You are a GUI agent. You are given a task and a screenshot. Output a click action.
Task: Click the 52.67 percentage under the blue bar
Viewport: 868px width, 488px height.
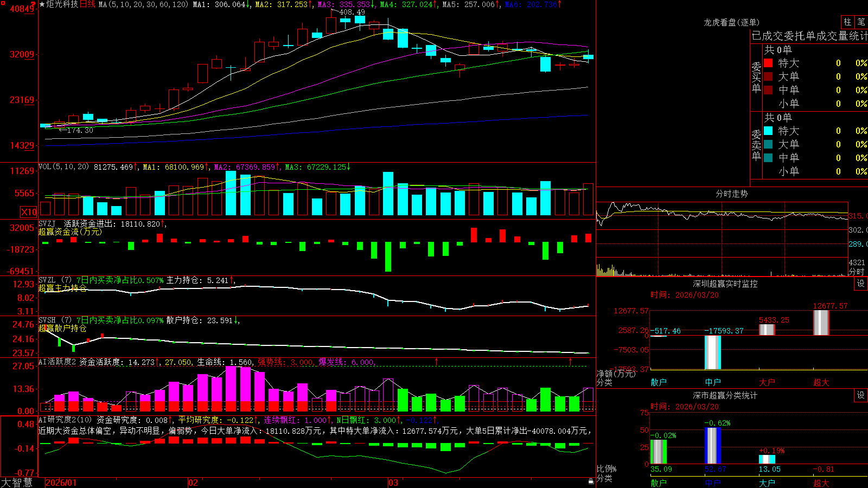tap(715, 469)
